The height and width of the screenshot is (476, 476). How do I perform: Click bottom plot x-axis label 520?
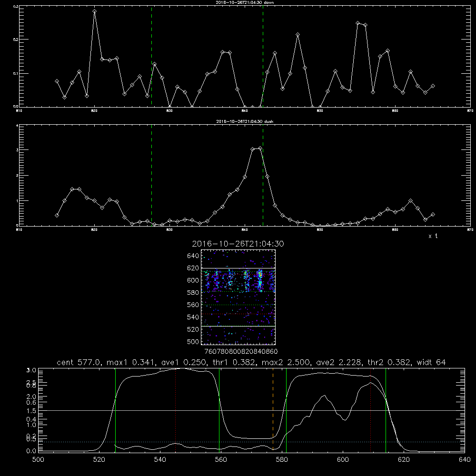99,460
